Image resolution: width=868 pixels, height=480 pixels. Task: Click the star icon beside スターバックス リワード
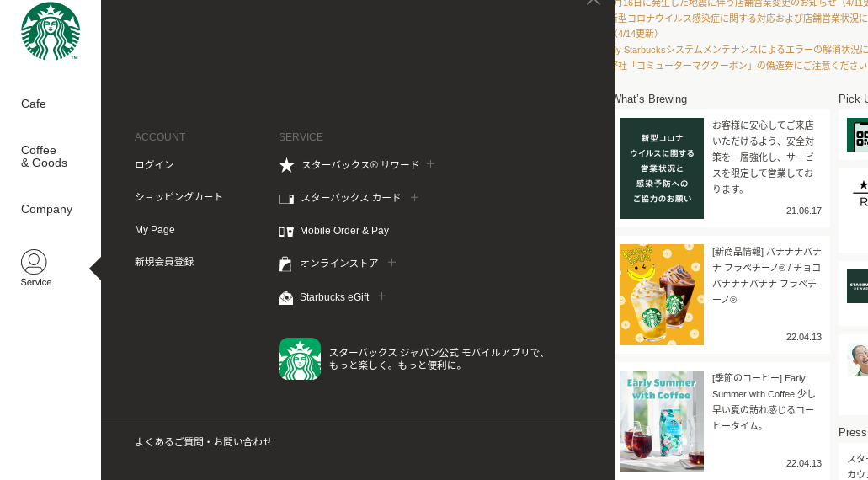[x=286, y=165]
